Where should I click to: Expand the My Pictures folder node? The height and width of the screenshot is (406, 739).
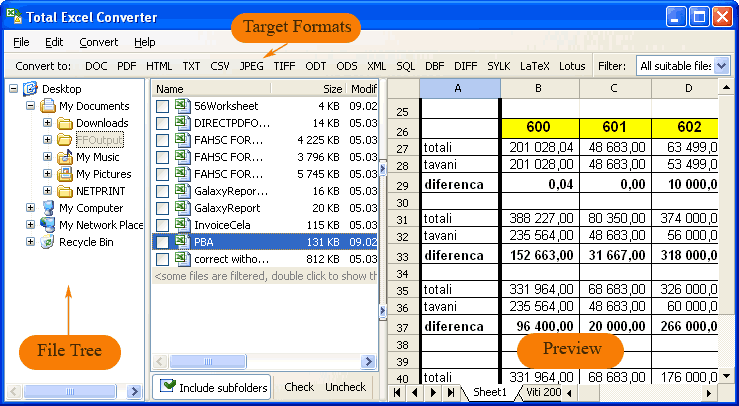[x=48, y=174]
